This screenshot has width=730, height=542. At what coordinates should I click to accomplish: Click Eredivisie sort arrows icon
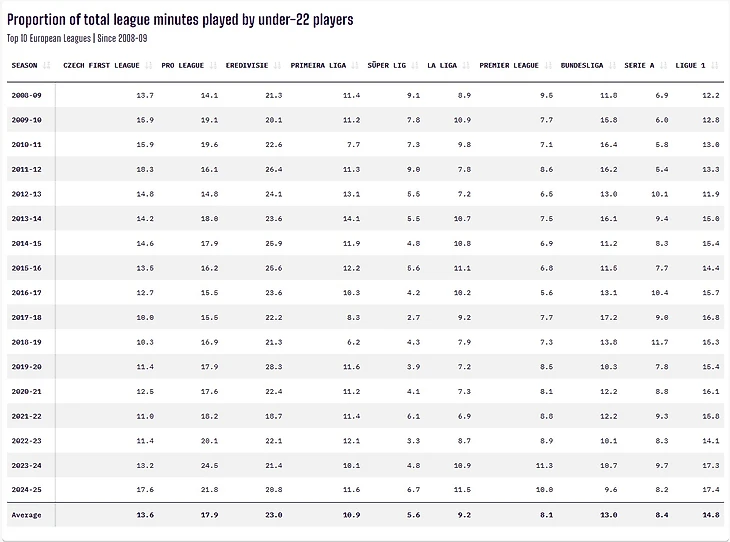point(277,66)
